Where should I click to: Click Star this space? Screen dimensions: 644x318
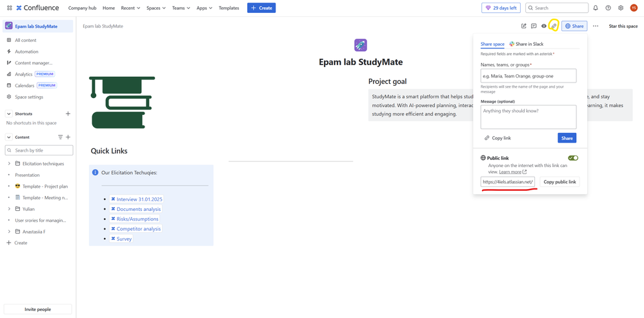pyautogui.click(x=623, y=26)
